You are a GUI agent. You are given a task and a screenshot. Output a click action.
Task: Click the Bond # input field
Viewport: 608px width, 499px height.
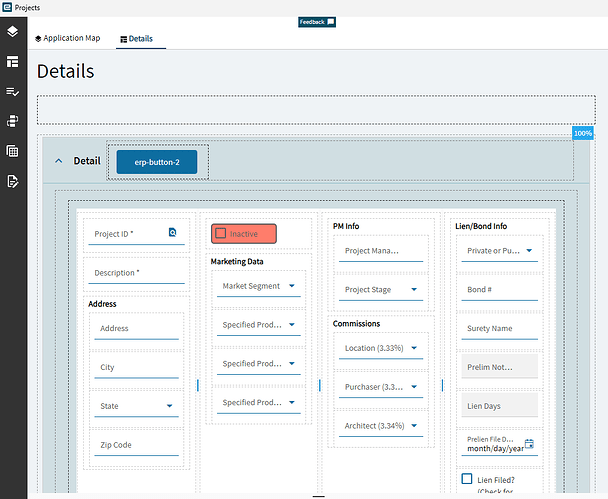click(499, 290)
